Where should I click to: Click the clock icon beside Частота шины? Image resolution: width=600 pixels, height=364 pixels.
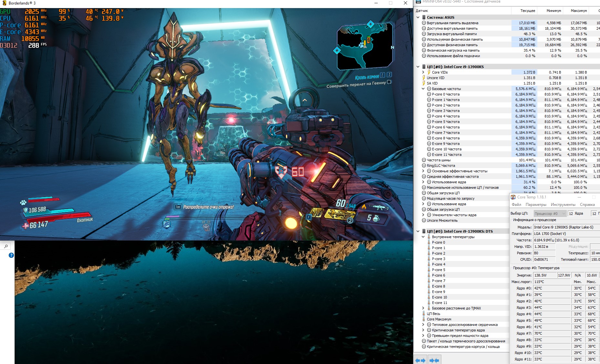[424, 160]
